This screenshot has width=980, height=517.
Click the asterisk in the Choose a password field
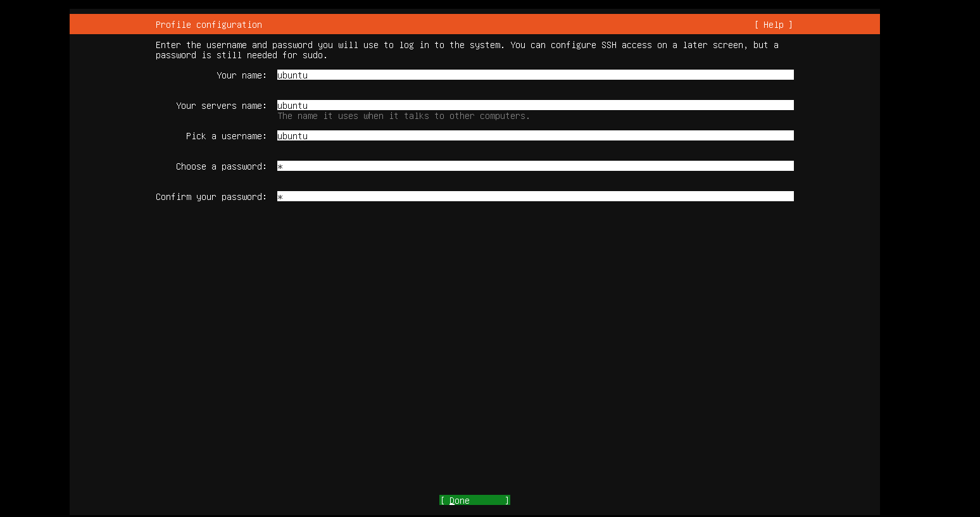tap(280, 166)
